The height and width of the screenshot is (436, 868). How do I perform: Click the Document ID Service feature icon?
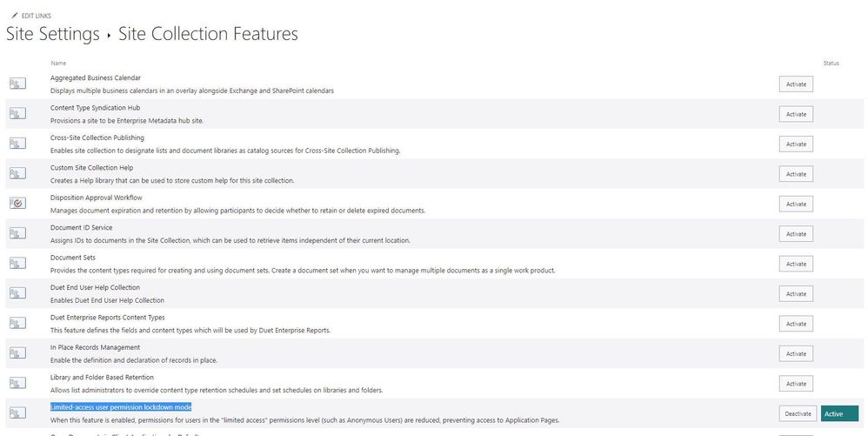tap(18, 233)
